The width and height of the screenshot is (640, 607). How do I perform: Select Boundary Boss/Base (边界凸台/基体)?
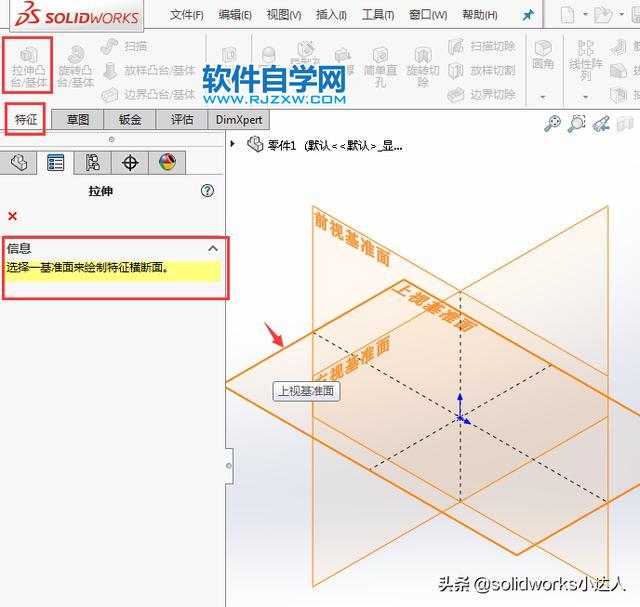(x=149, y=95)
